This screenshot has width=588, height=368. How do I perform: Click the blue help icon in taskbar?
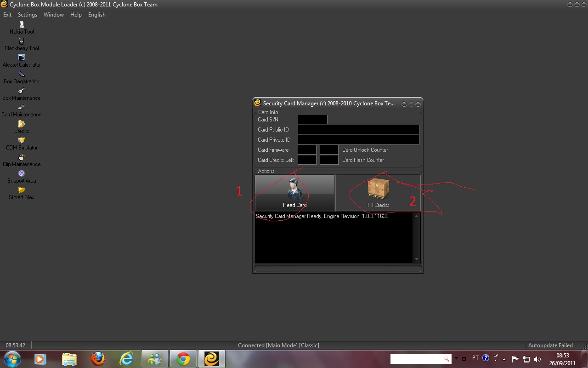point(486,358)
